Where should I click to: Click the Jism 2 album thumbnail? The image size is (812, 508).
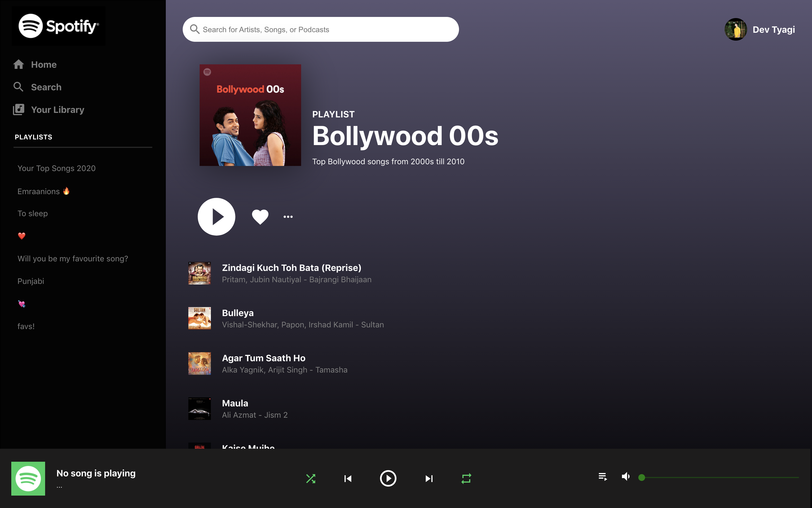coord(200,409)
